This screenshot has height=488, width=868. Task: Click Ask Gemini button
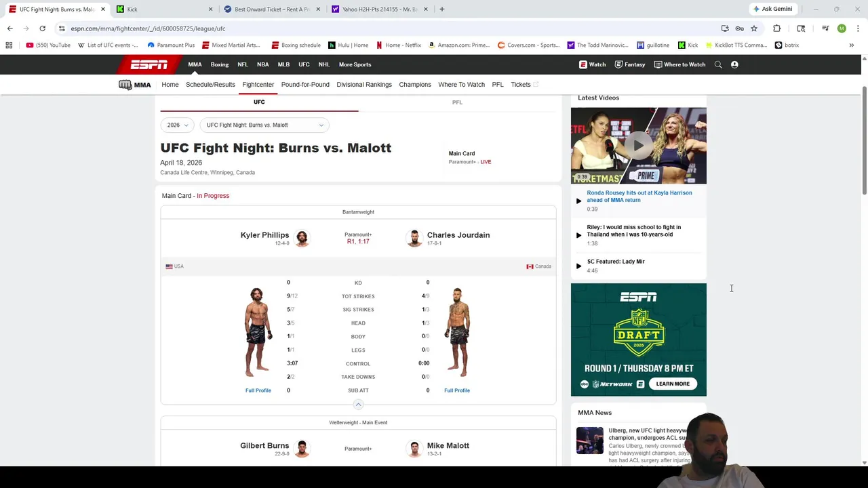[x=772, y=9]
